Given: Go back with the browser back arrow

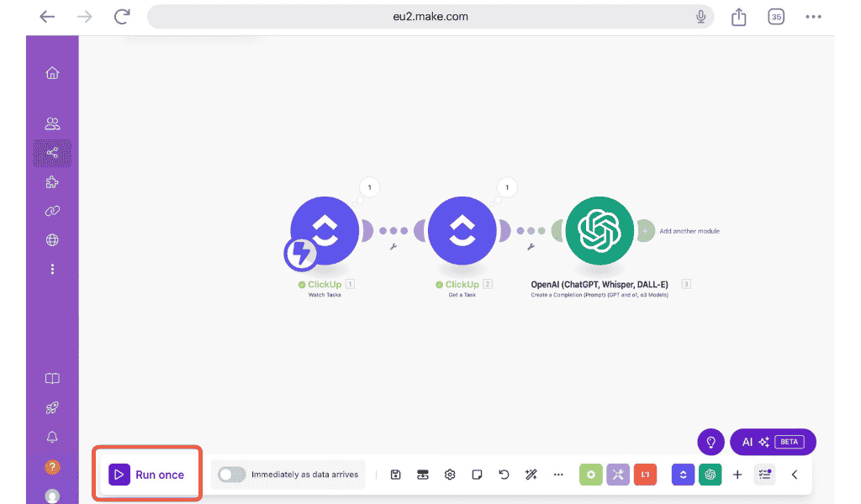Looking at the screenshot, I should click(x=47, y=17).
